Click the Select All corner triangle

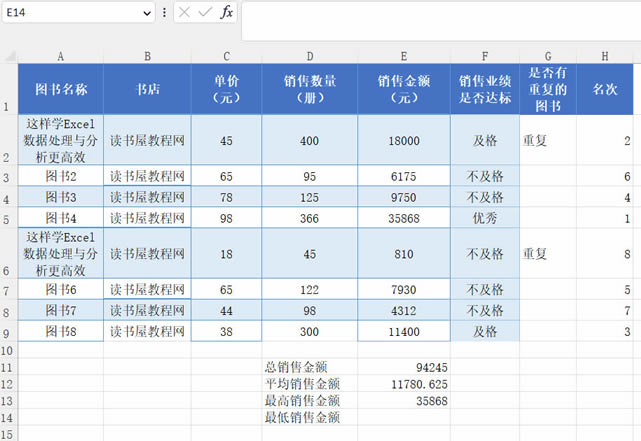click(9, 56)
